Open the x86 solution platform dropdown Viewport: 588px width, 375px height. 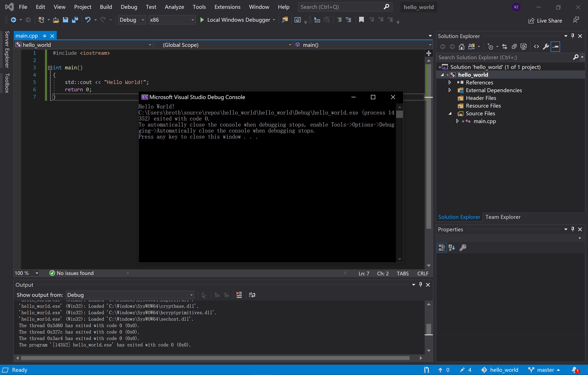[x=172, y=20]
